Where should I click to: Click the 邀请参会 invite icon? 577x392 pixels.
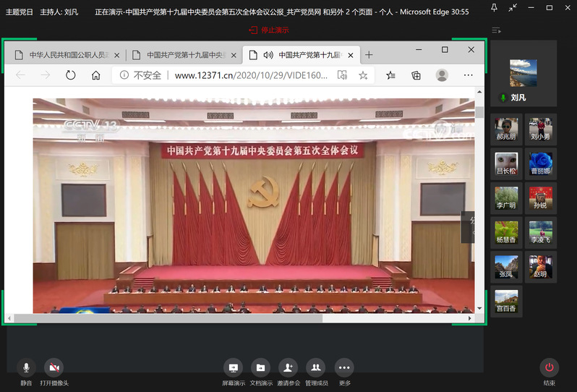point(288,367)
